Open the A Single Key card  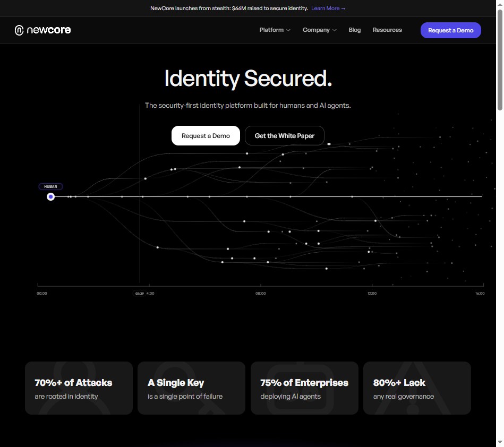pos(191,388)
